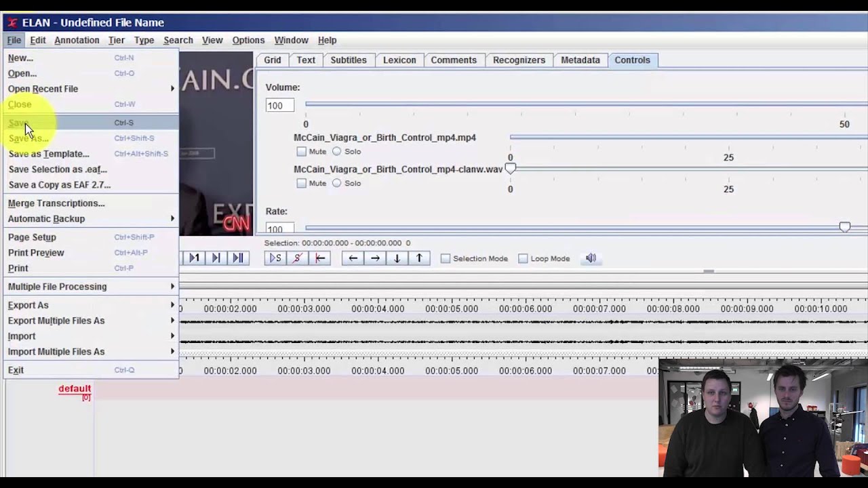Go to previous annotation left arrow
This screenshot has width=868, height=488.
[353, 258]
